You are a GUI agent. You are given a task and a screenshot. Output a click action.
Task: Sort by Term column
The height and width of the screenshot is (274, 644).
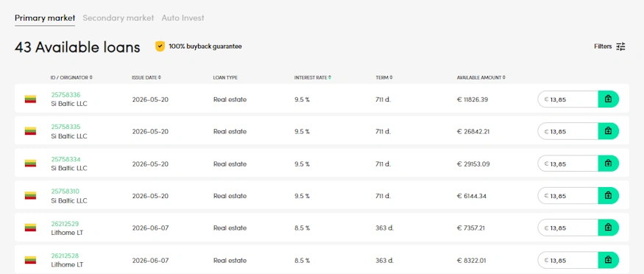point(384,77)
